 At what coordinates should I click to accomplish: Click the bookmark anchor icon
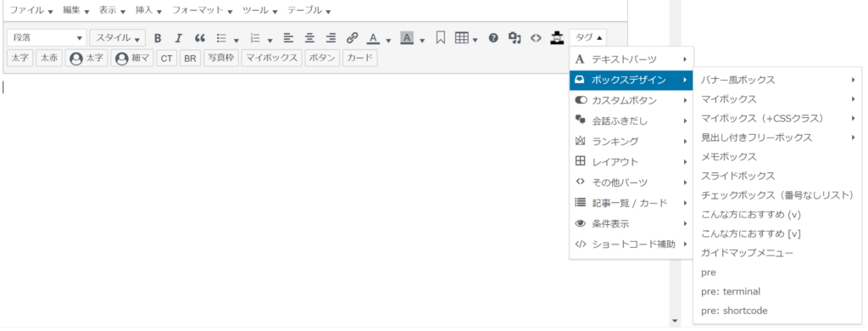441,38
